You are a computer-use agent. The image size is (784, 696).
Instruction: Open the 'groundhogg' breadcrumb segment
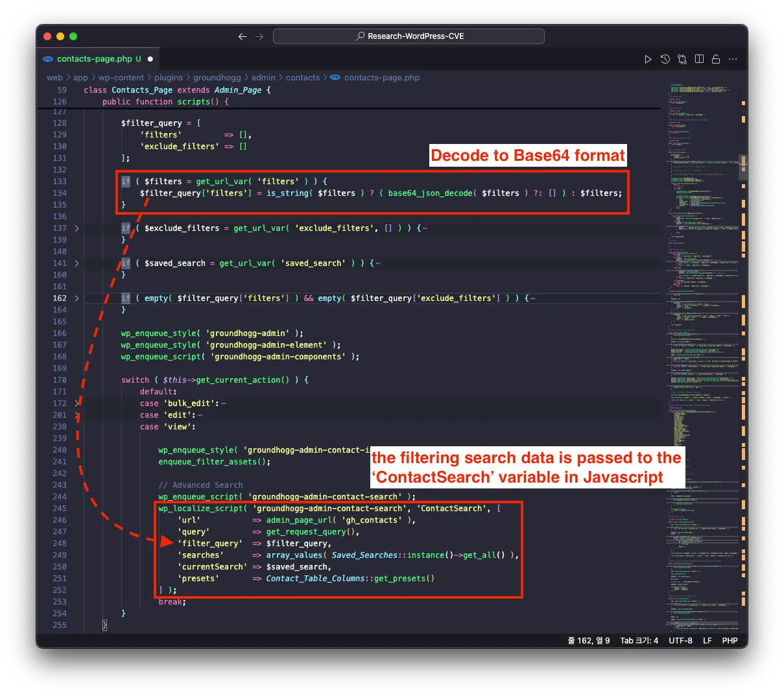pos(217,78)
